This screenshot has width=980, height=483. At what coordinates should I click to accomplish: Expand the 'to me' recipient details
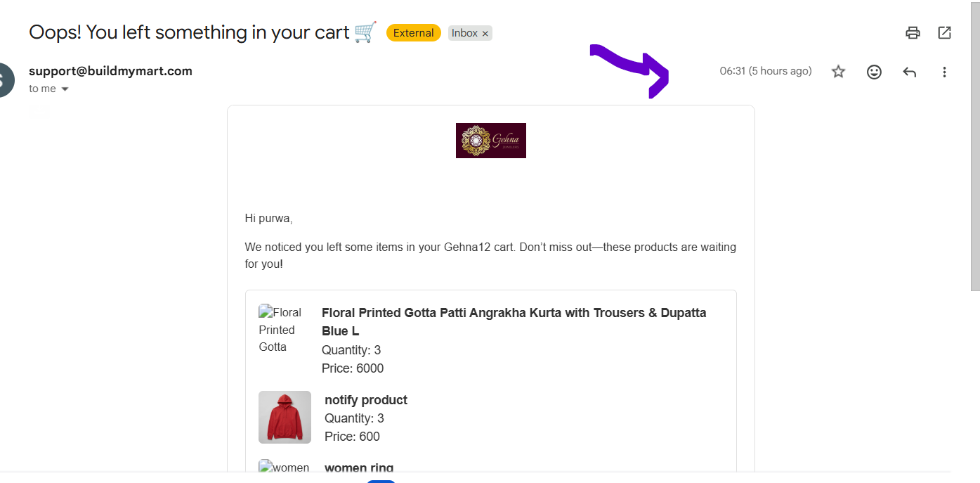[65, 89]
